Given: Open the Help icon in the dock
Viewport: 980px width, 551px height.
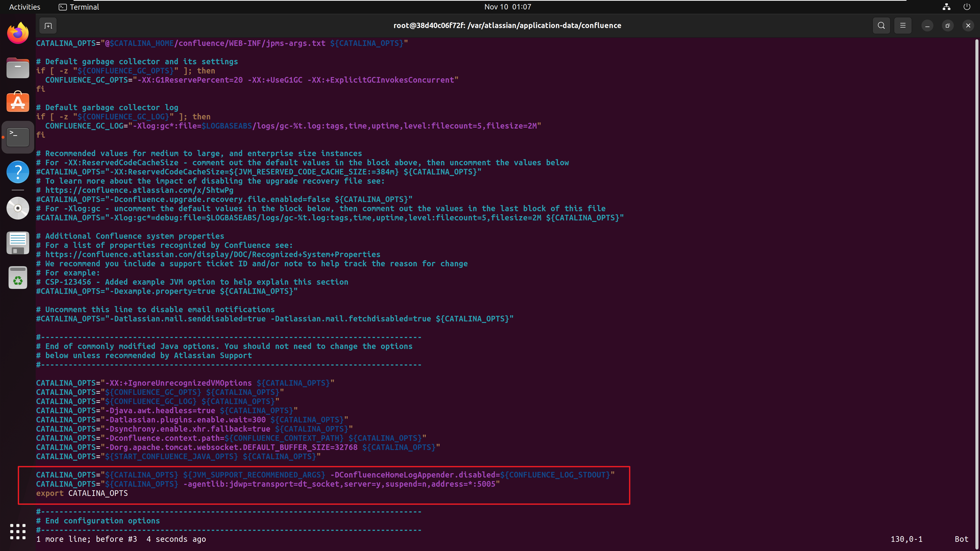Looking at the screenshot, I should coord(18,172).
